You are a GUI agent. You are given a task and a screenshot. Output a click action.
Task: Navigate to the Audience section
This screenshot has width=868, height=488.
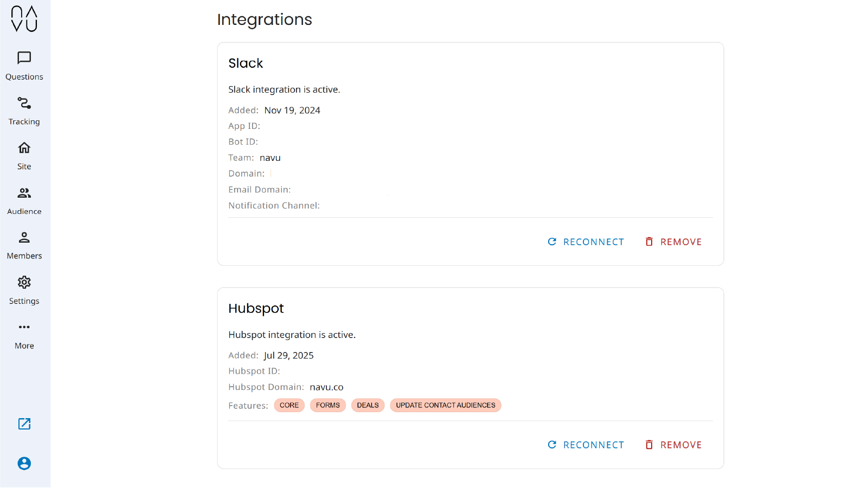(24, 200)
